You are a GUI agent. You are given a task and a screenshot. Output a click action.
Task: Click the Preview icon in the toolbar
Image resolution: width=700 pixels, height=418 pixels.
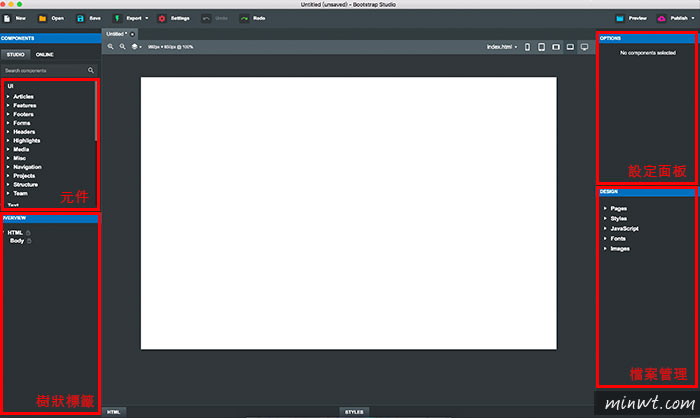click(620, 19)
